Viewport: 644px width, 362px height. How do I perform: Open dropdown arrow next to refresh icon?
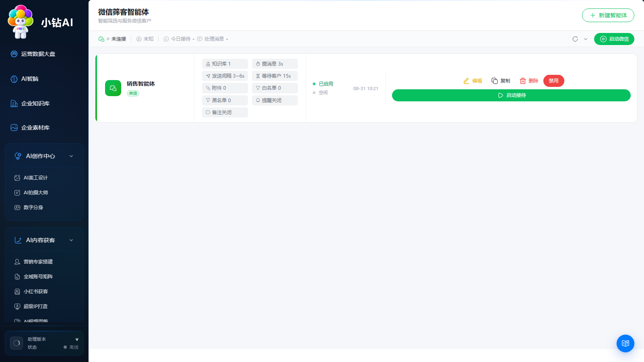pyautogui.click(x=586, y=39)
